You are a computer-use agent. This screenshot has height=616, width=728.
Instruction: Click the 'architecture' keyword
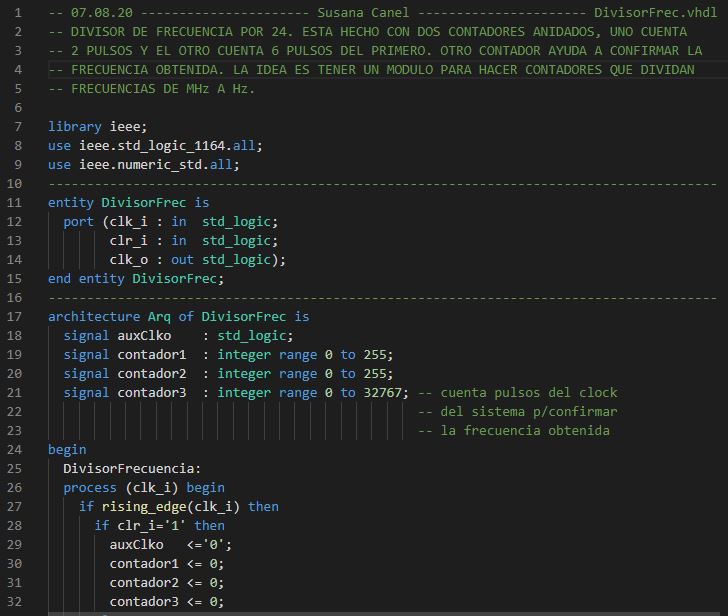pos(94,316)
